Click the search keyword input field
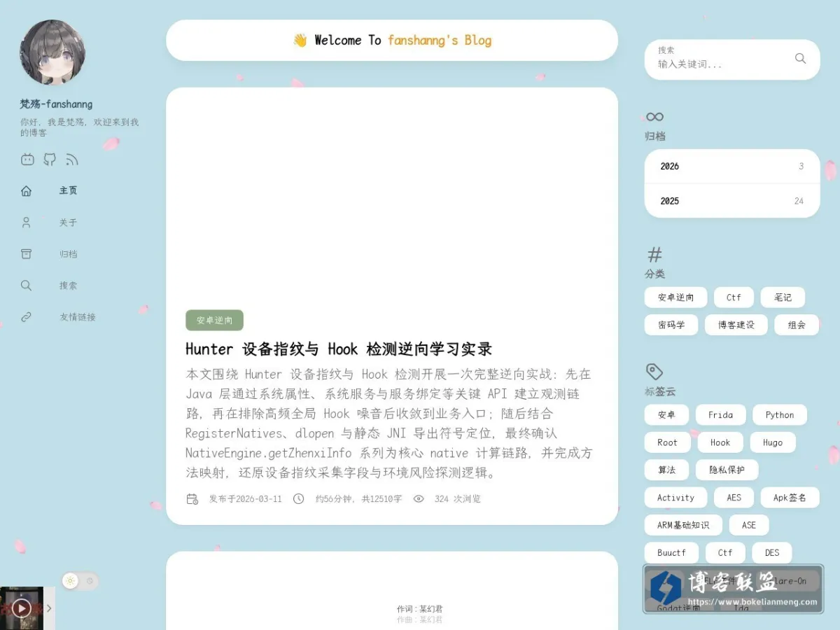The image size is (840, 630). tap(721, 64)
